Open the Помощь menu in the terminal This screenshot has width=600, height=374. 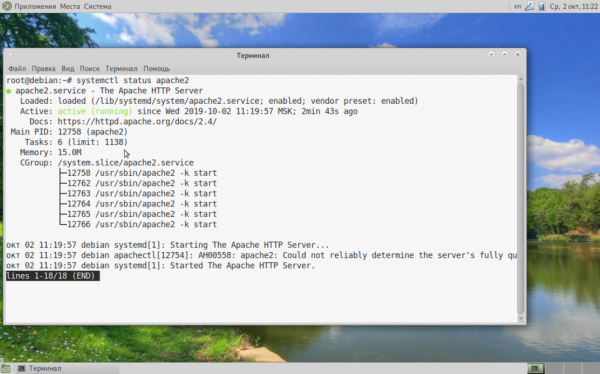[x=157, y=69]
